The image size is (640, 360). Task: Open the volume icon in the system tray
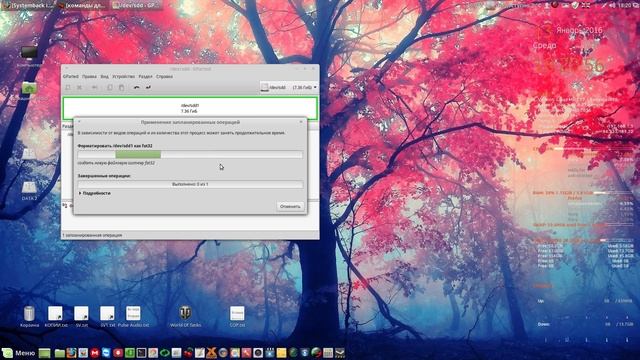[613, 5]
